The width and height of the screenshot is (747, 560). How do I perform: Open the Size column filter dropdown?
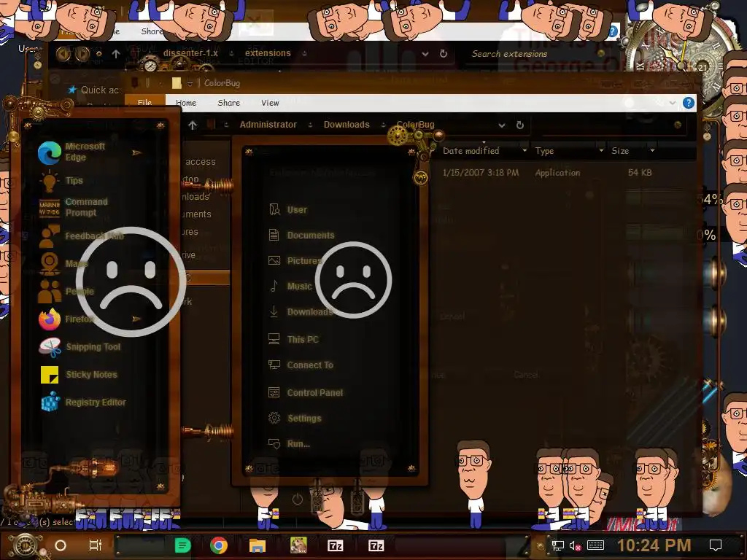(x=652, y=150)
